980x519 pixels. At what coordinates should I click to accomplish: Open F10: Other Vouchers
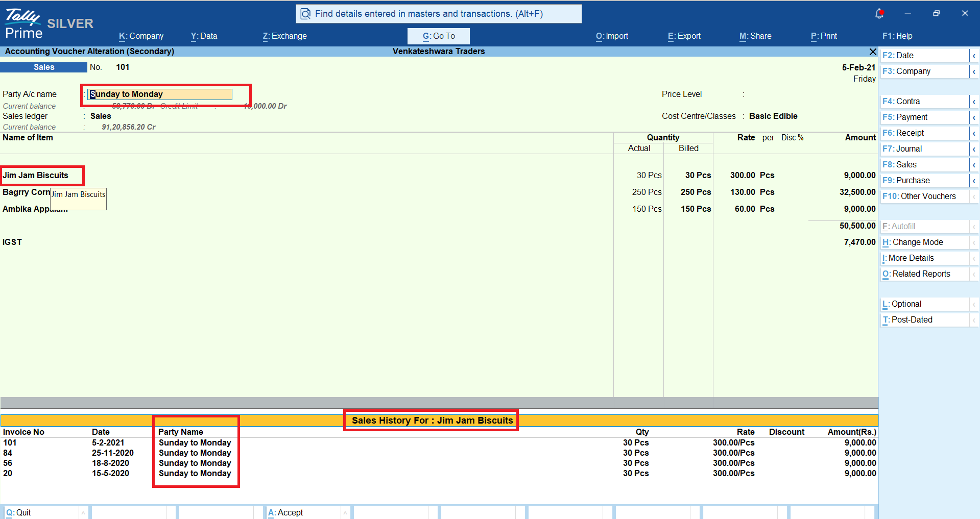[925, 196]
